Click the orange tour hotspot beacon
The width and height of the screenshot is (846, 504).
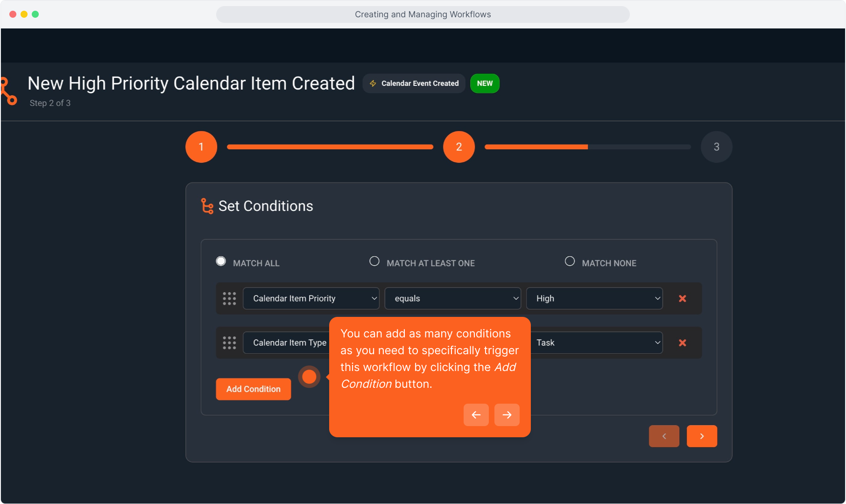click(309, 377)
